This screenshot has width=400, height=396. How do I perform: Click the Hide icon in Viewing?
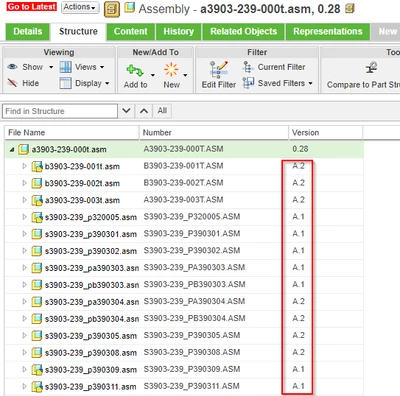point(12,83)
